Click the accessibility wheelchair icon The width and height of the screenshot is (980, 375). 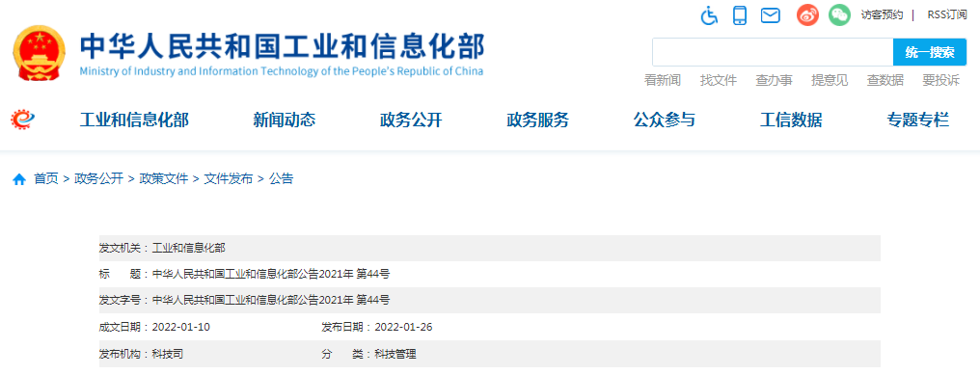[709, 15]
